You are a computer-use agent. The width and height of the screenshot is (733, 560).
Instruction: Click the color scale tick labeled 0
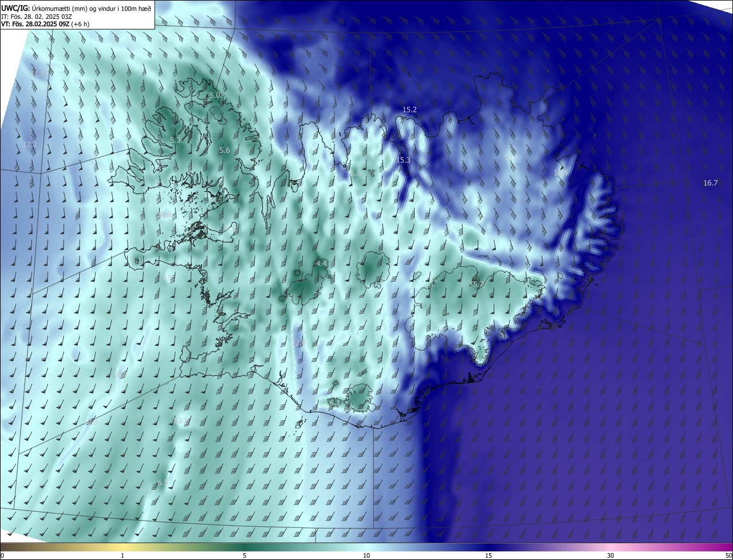[x=2, y=555]
